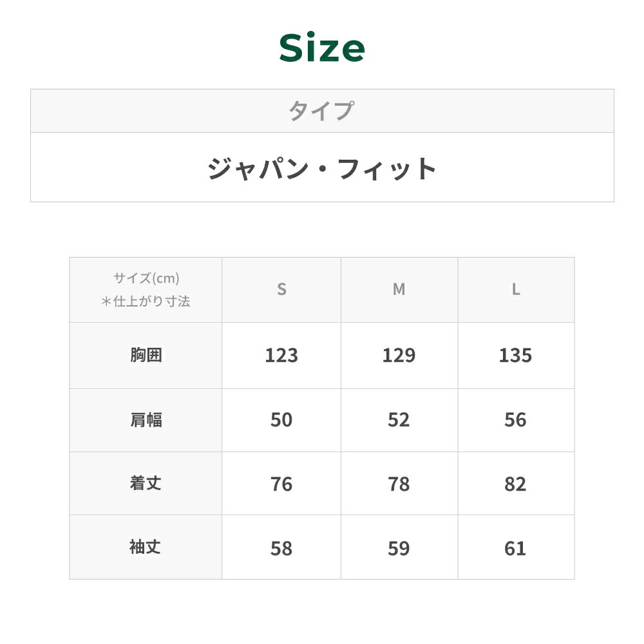Click the length value 82

[516, 484]
